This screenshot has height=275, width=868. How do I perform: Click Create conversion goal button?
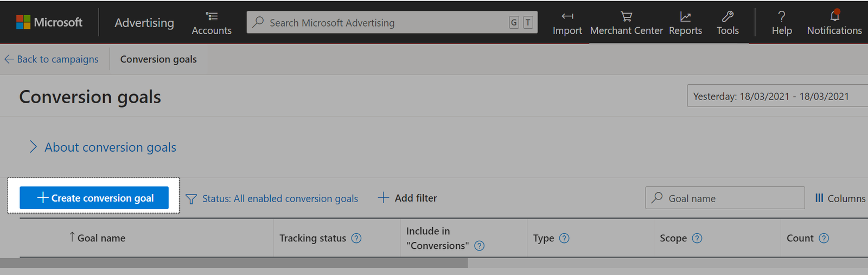pos(94,198)
